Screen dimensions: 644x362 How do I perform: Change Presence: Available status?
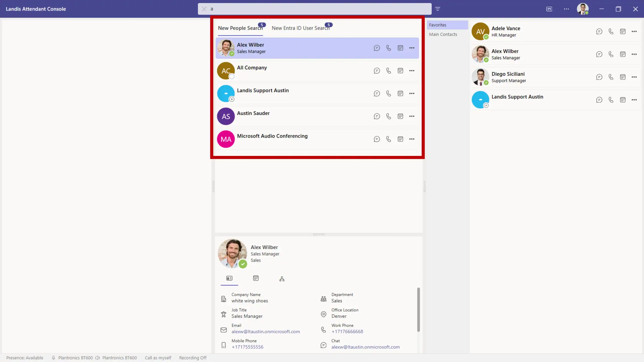pos(25,358)
